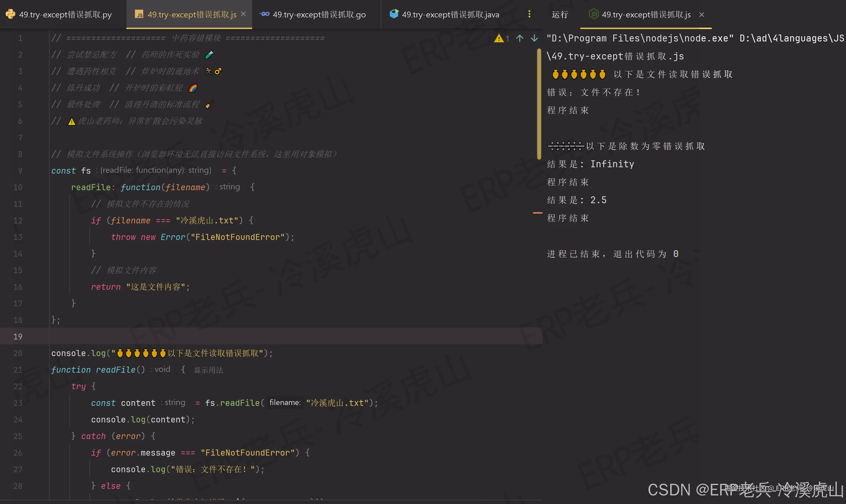The height and width of the screenshot is (504, 846).
Task: Jump to next highlighted error arrow
Action: 534,38
